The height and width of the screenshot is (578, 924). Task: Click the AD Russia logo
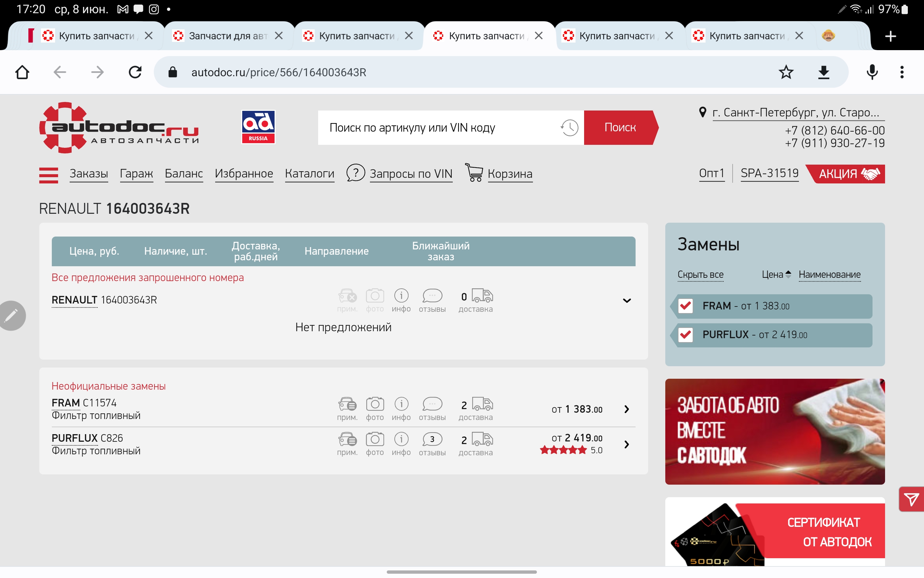258,127
